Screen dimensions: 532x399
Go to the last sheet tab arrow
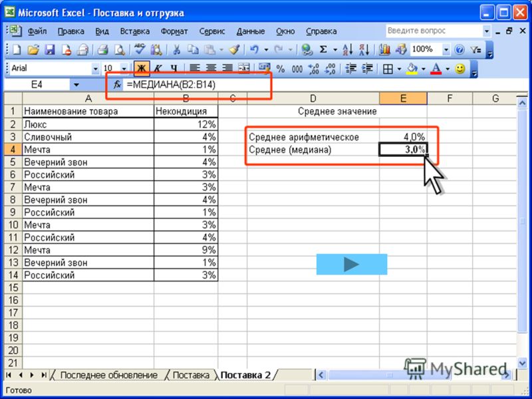43,375
